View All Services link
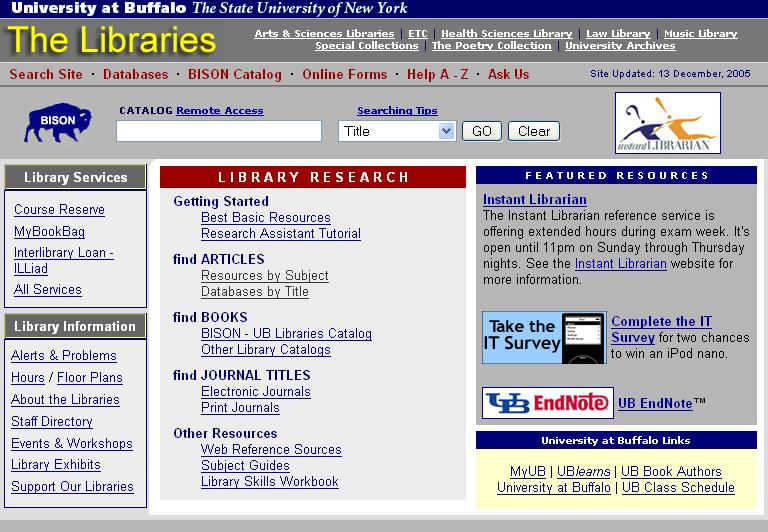Viewport: 768px width, 532px height. (48, 290)
